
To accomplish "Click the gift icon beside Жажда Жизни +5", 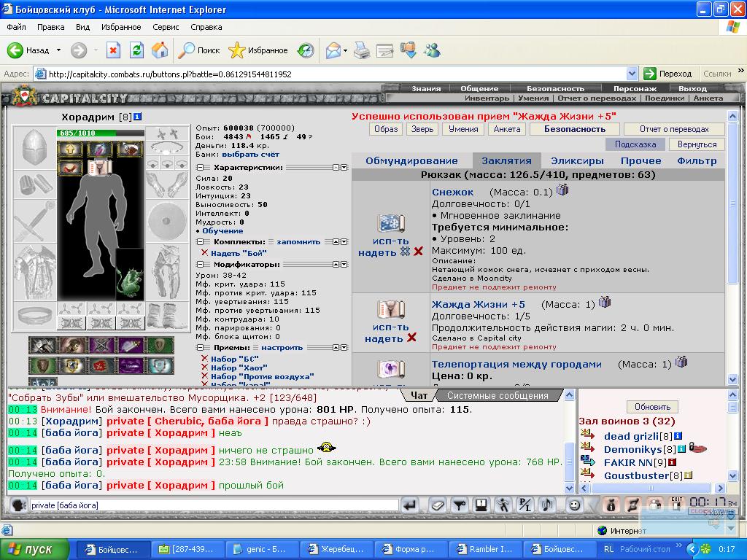I will point(604,303).
